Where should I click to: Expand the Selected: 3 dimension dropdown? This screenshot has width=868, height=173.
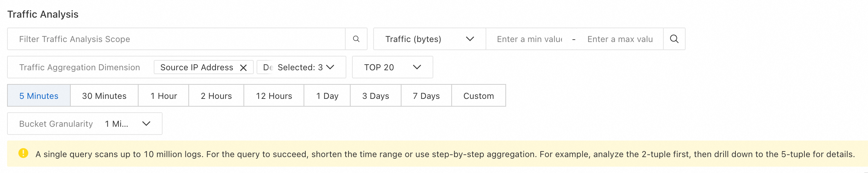[330, 67]
